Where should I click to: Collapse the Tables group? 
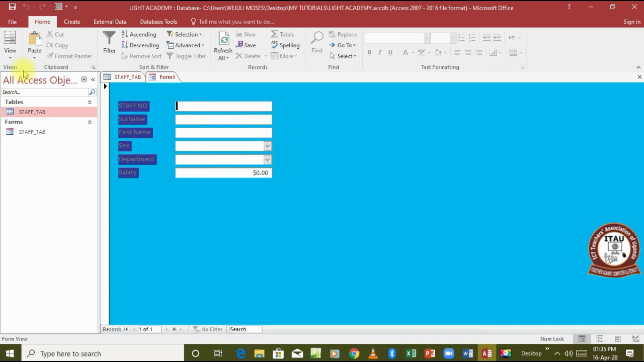pos(90,102)
